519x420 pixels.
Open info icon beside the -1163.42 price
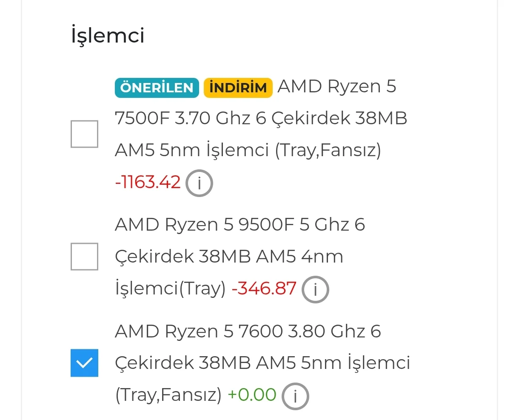click(199, 183)
